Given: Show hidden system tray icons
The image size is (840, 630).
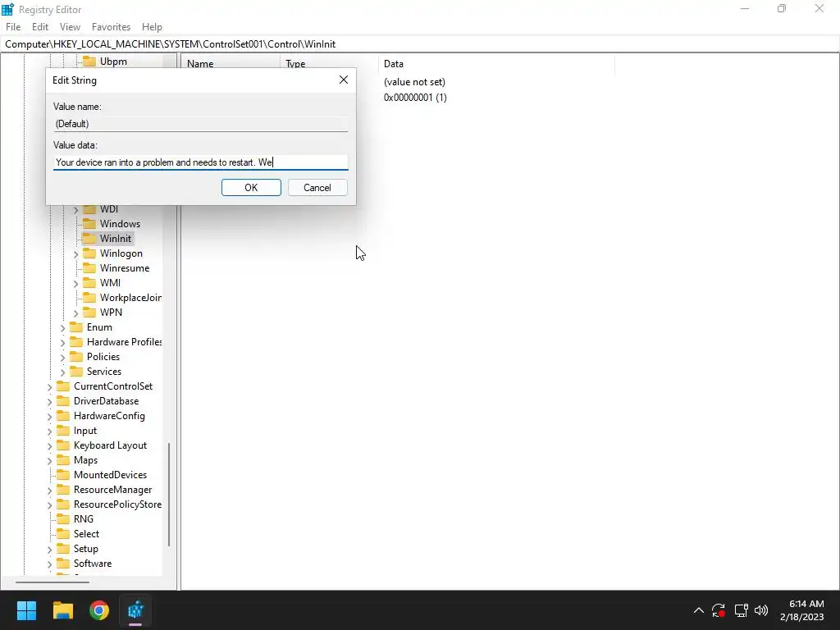Looking at the screenshot, I should pyautogui.click(x=699, y=610).
